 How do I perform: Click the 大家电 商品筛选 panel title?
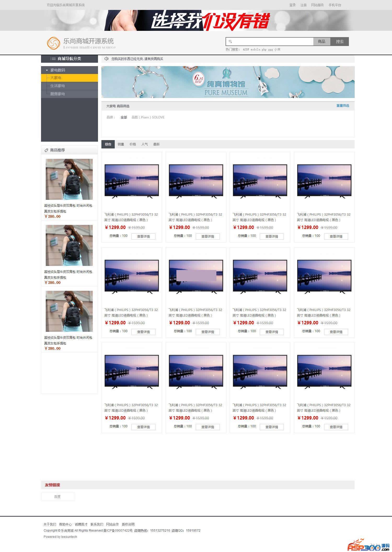[118, 106]
